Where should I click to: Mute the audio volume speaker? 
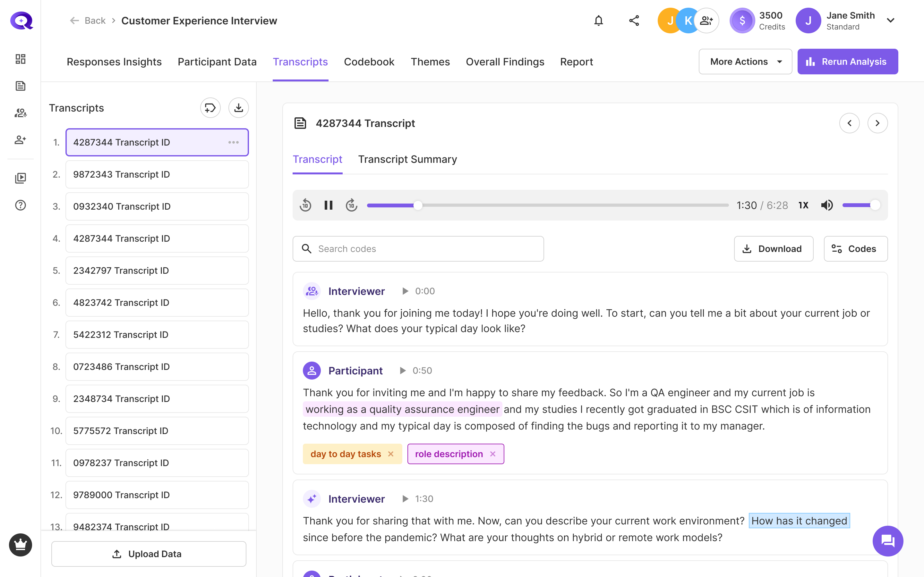(x=827, y=205)
